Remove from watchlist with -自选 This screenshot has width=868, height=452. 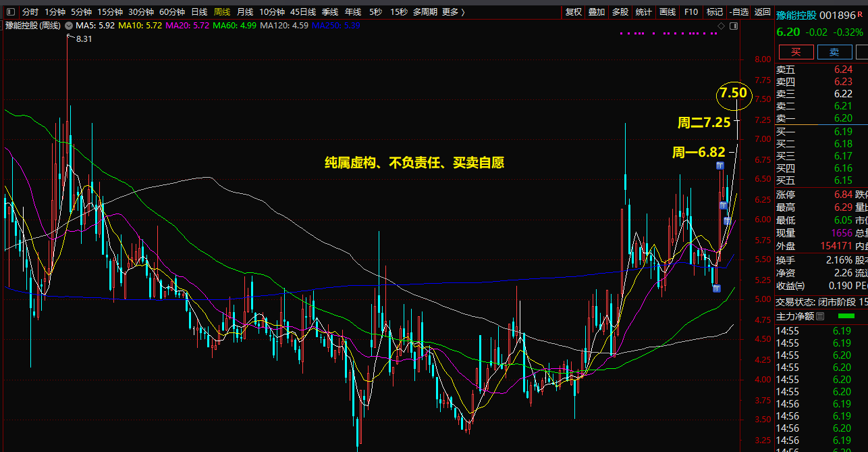point(739,11)
